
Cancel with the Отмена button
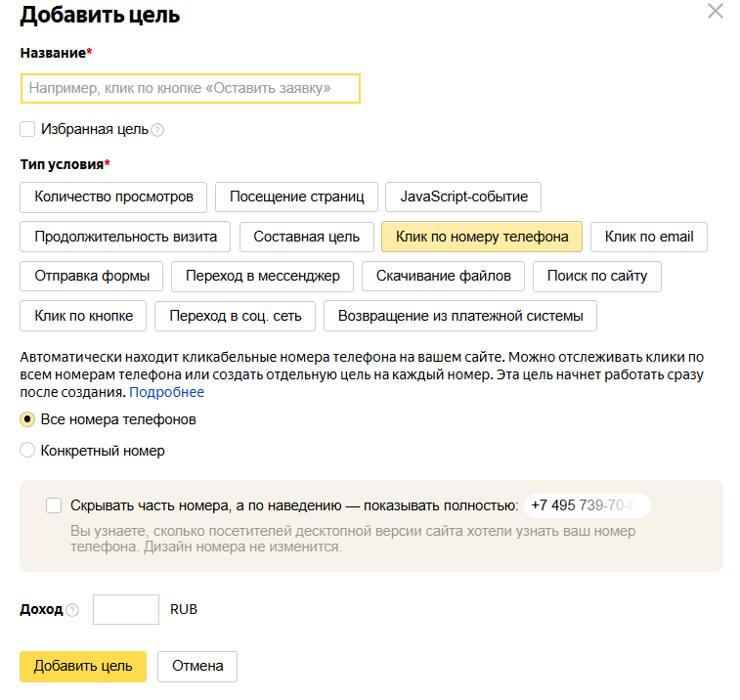pyautogui.click(x=197, y=667)
